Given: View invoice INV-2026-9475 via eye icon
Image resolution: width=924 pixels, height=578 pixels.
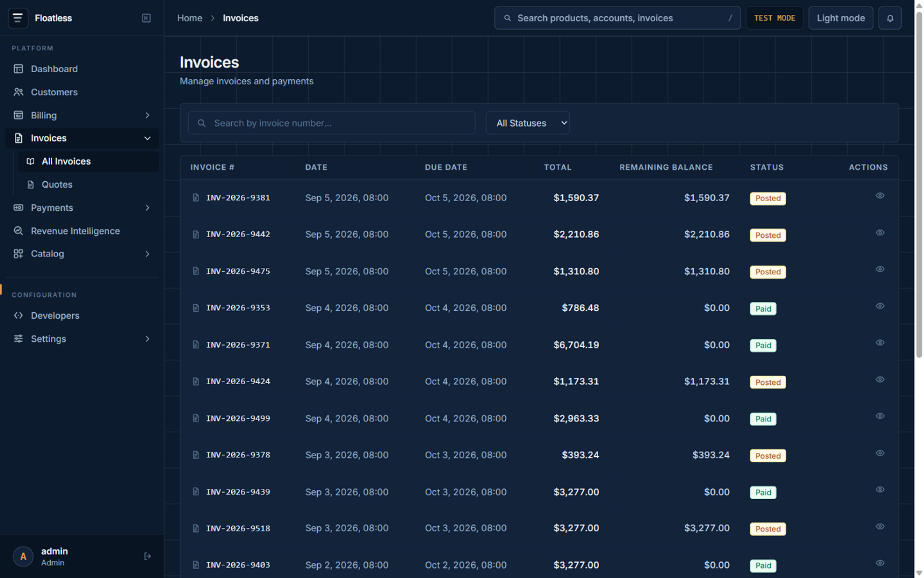Looking at the screenshot, I should [x=880, y=269].
